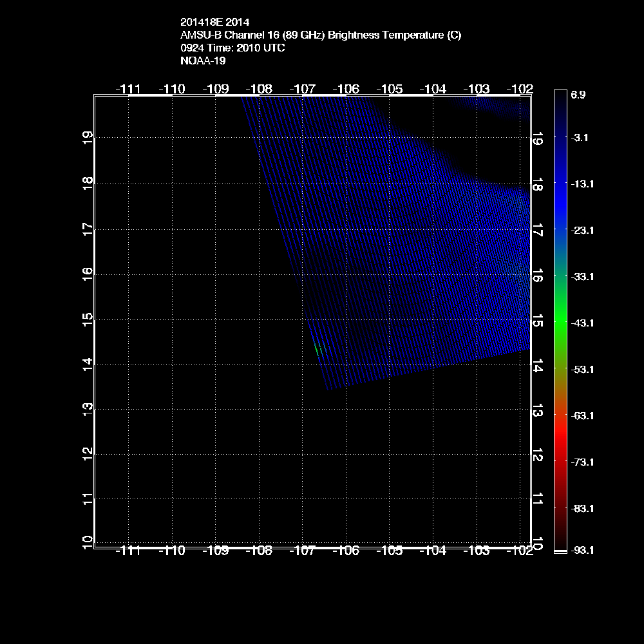Viewport: 644px width, 644px height.
Task: Click the 19 latitude label on left axis
Action: coord(88,137)
